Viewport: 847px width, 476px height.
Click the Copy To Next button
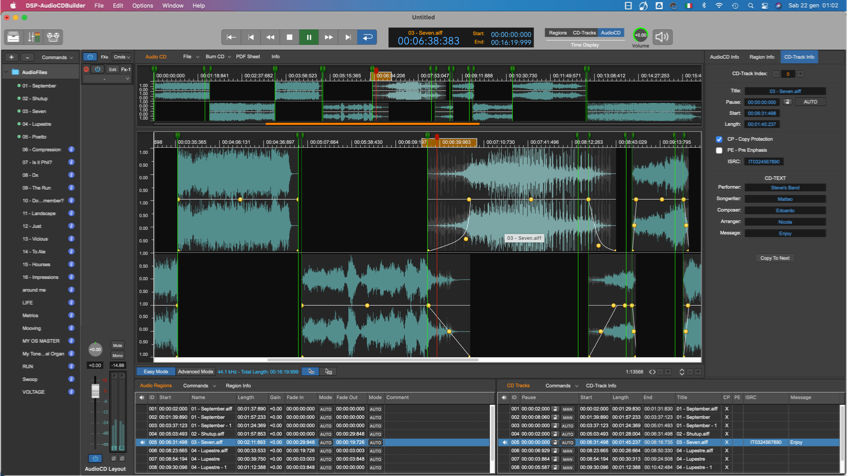tap(775, 258)
